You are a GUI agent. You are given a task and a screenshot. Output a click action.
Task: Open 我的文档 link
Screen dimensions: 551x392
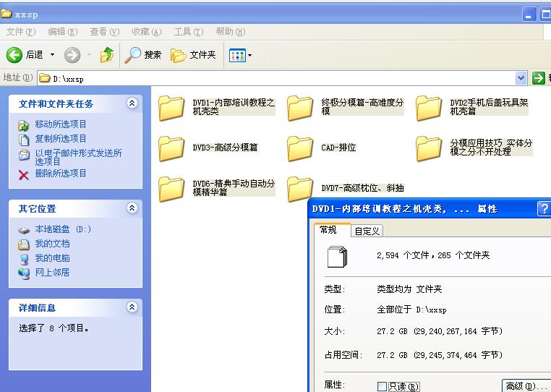click(52, 244)
